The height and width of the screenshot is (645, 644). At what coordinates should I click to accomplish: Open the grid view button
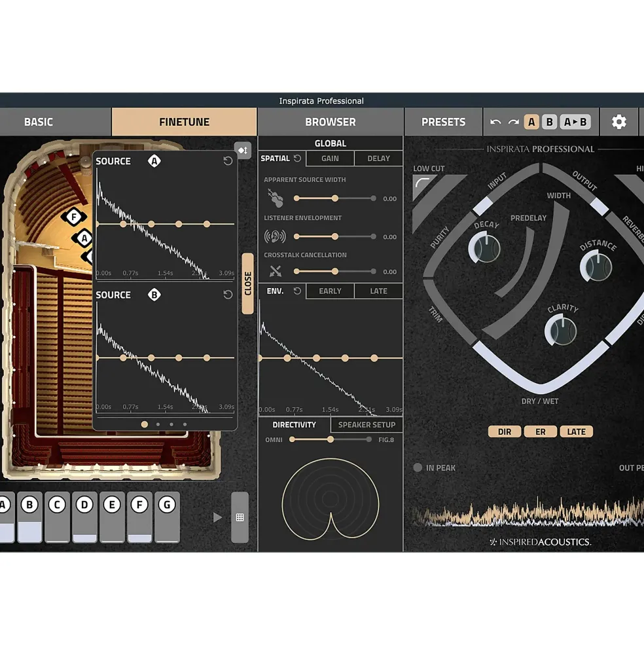240,517
